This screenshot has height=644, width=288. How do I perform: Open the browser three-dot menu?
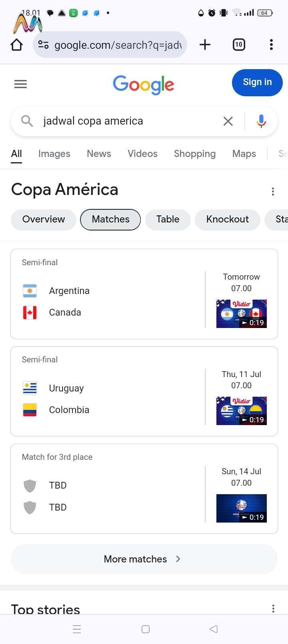pyautogui.click(x=271, y=44)
